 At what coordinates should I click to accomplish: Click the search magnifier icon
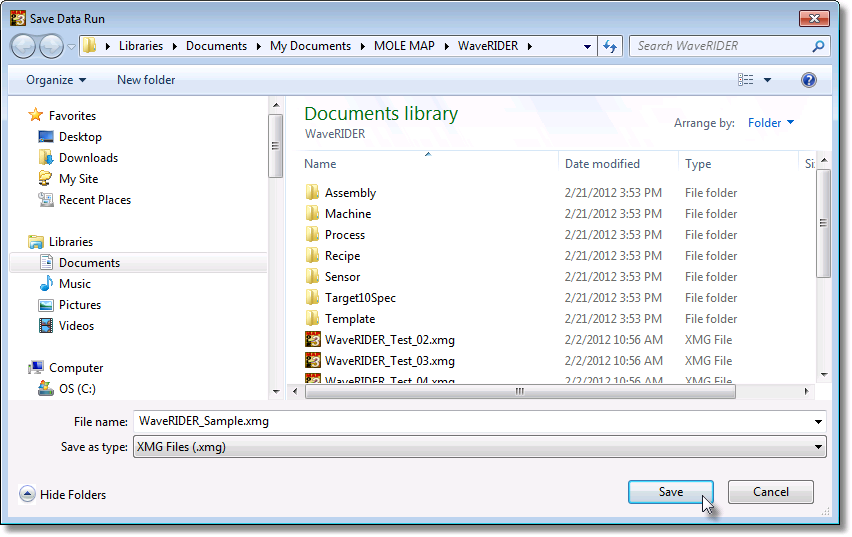pos(818,46)
